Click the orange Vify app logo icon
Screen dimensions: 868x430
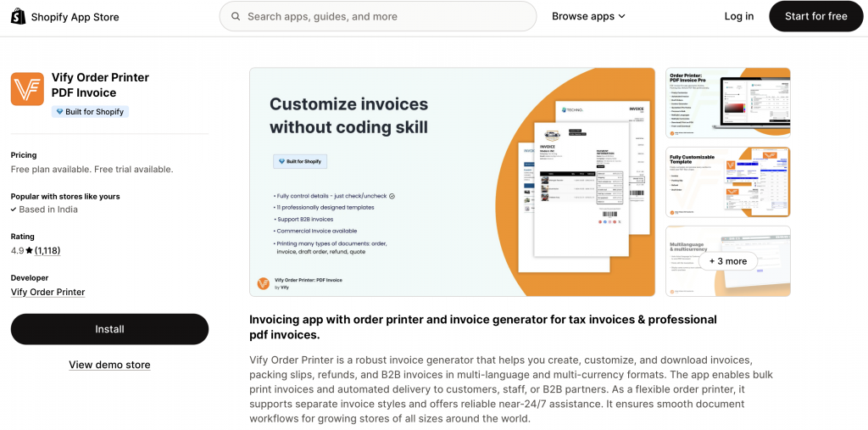[27, 89]
